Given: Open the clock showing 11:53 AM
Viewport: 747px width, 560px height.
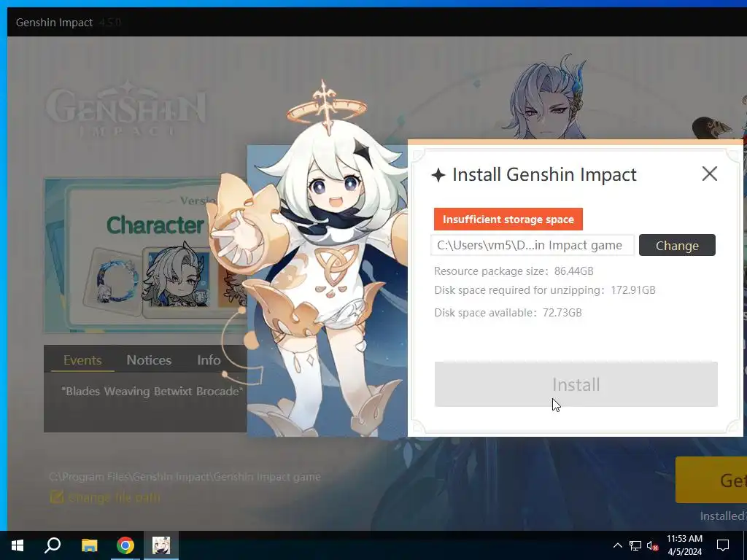Looking at the screenshot, I should 684,545.
